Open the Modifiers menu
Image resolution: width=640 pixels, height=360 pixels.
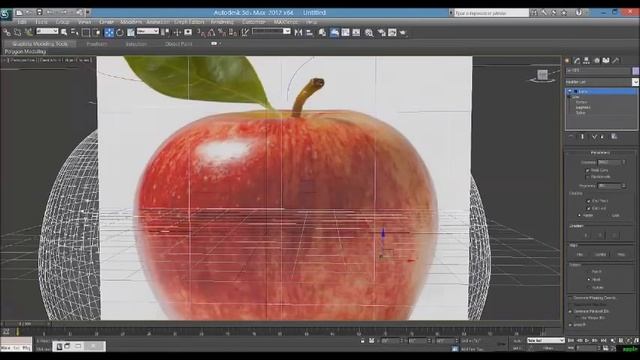[x=131, y=22]
